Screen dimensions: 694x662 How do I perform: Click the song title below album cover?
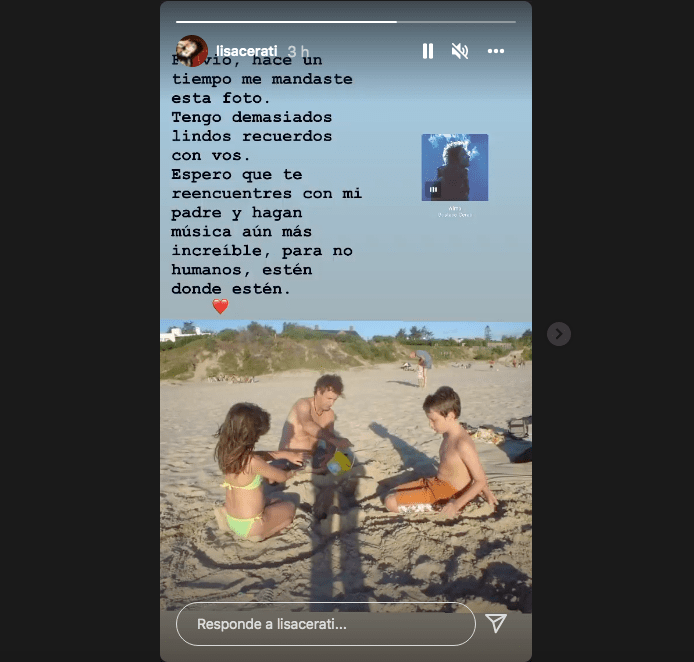[455, 208]
